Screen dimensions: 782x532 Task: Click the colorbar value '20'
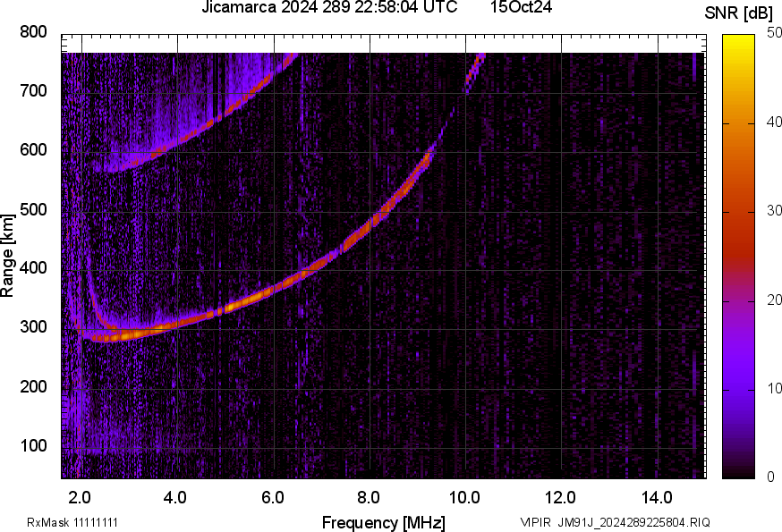[x=774, y=300]
